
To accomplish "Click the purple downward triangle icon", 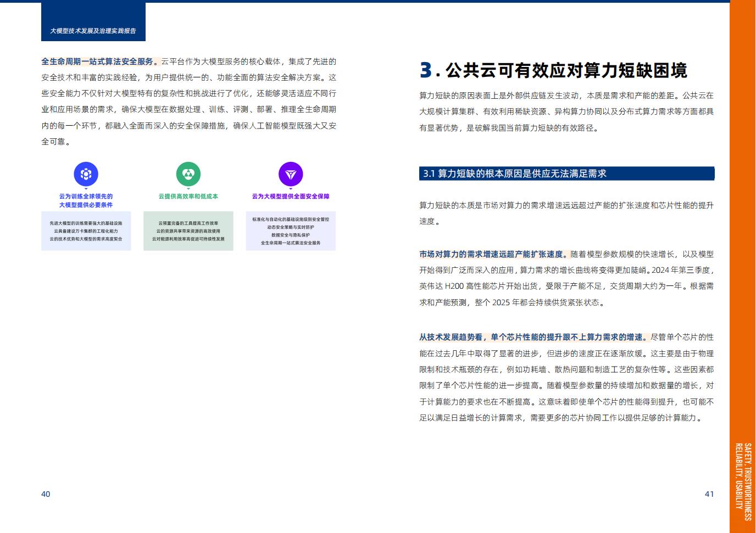I will pyautogui.click(x=291, y=174).
